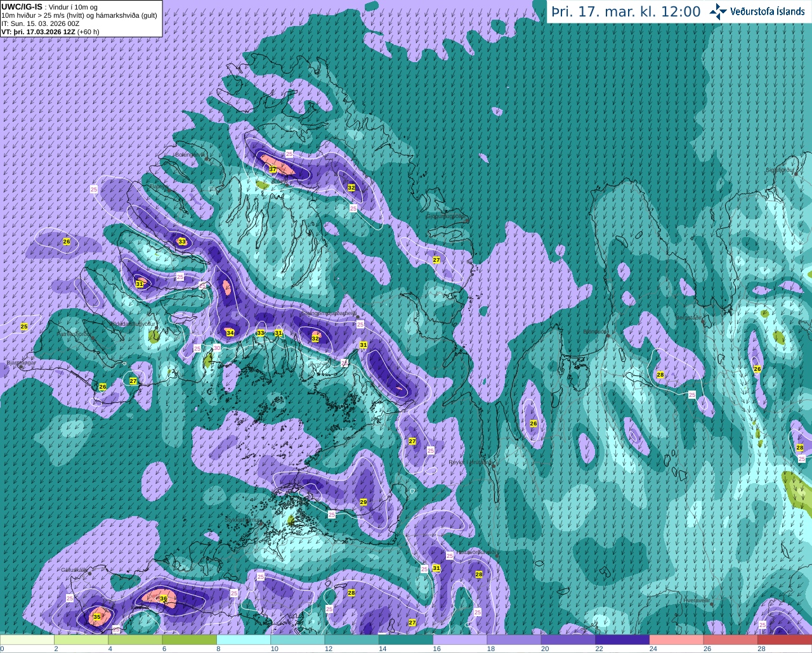Click the Reykir í Hrútafirði station label

[470, 462]
